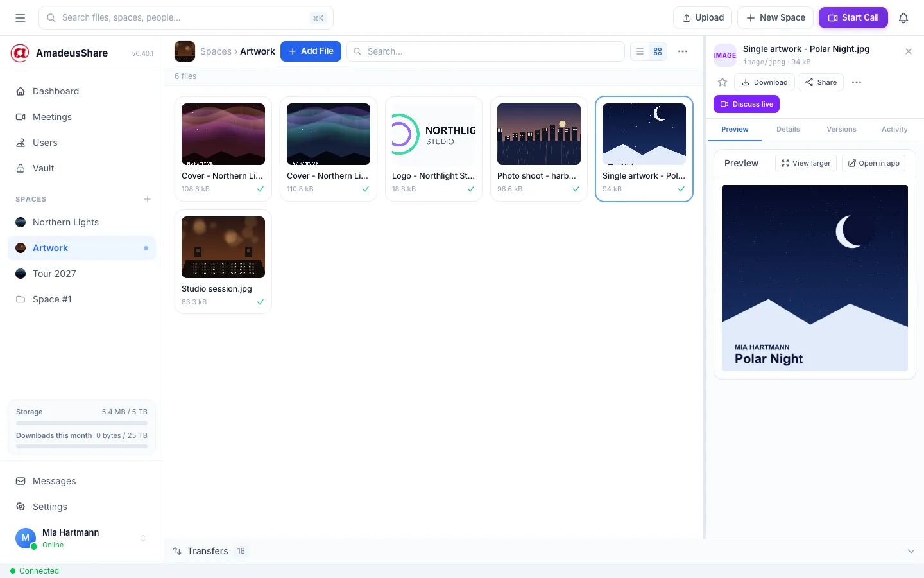The width and height of the screenshot is (924, 578).
Task: Focus the Artwork files search box
Action: click(x=486, y=51)
